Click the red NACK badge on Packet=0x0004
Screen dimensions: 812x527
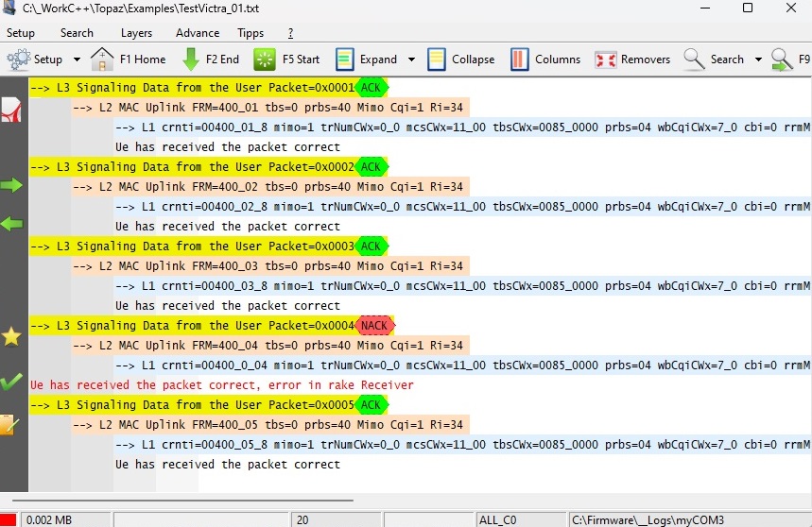pyautogui.click(x=373, y=326)
